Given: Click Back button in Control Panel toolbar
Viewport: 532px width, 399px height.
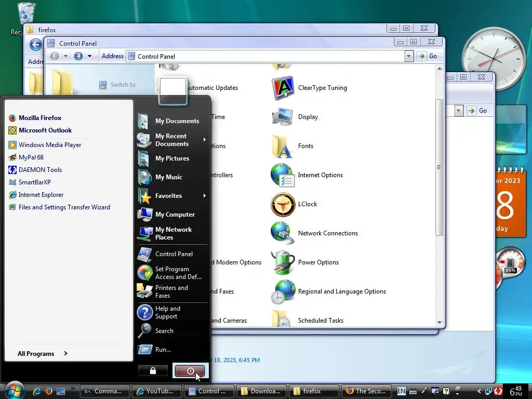Looking at the screenshot, I should [54, 56].
